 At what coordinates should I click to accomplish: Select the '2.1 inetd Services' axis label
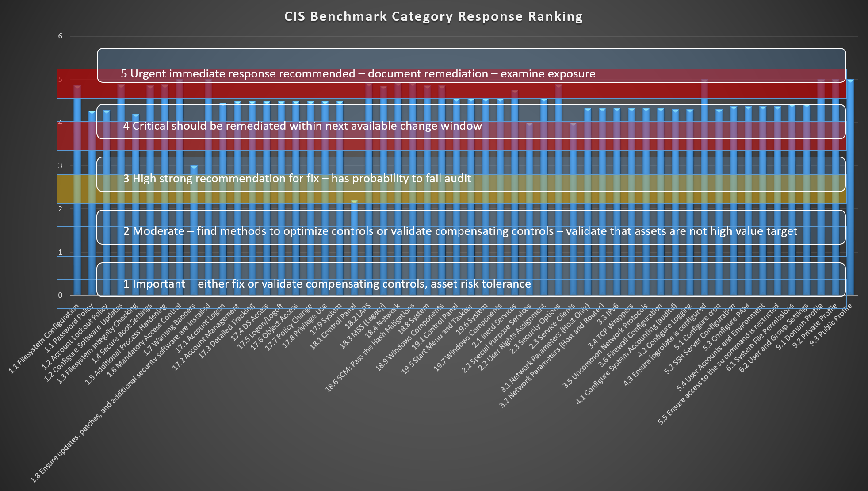click(495, 325)
